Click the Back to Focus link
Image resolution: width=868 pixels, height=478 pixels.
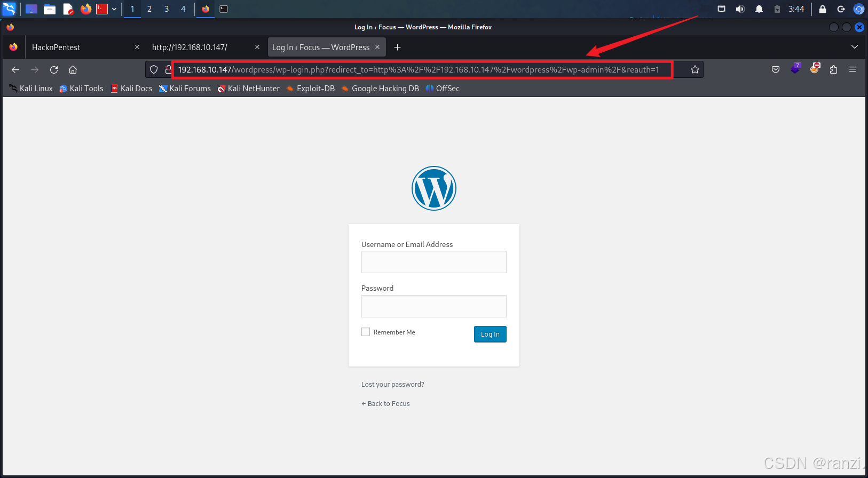(x=385, y=403)
